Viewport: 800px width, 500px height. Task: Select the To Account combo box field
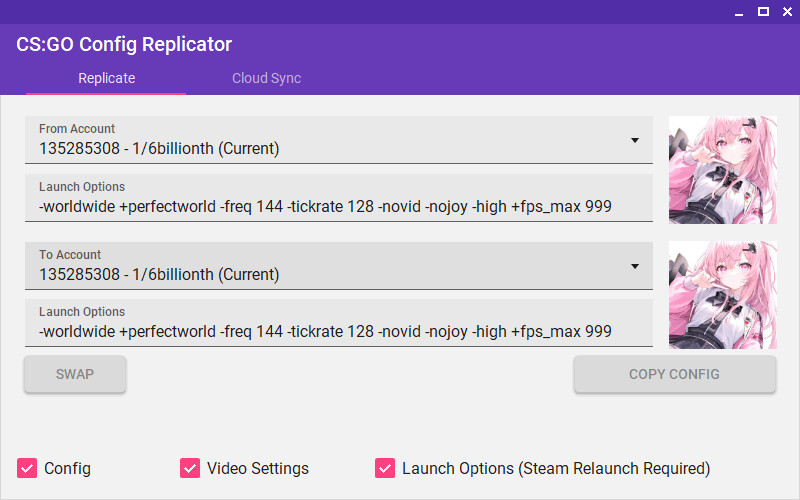point(339,266)
